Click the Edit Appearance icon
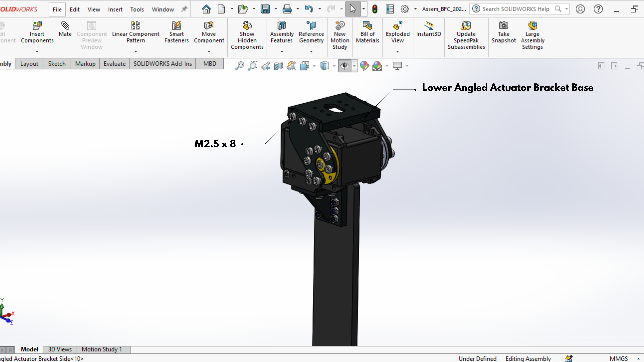Viewport: 644px width, 362px height. tap(364, 66)
